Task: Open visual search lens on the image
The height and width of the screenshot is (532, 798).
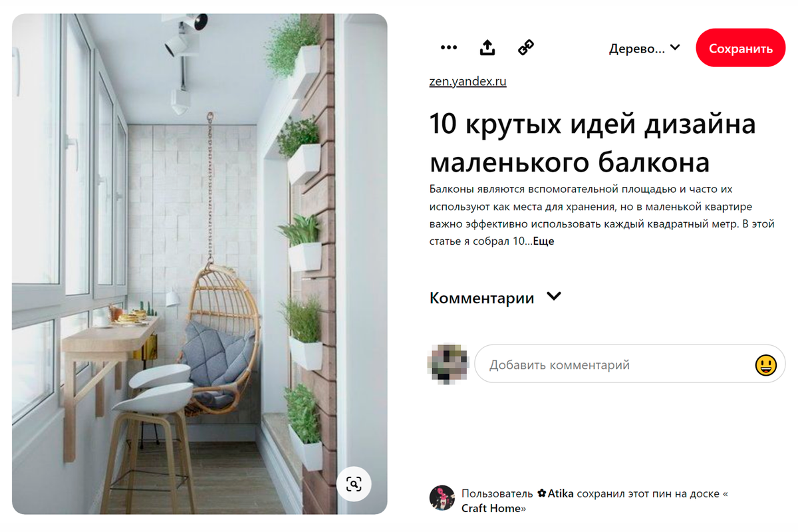Action: click(x=354, y=484)
